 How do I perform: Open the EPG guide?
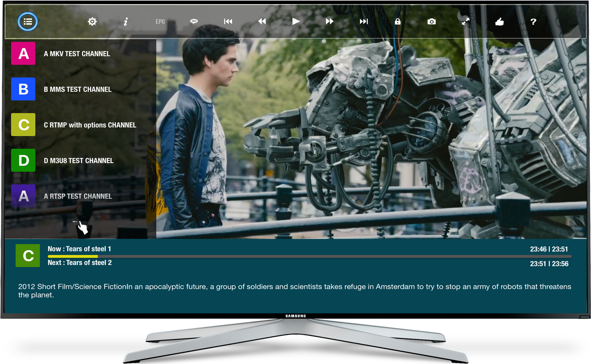tap(160, 22)
